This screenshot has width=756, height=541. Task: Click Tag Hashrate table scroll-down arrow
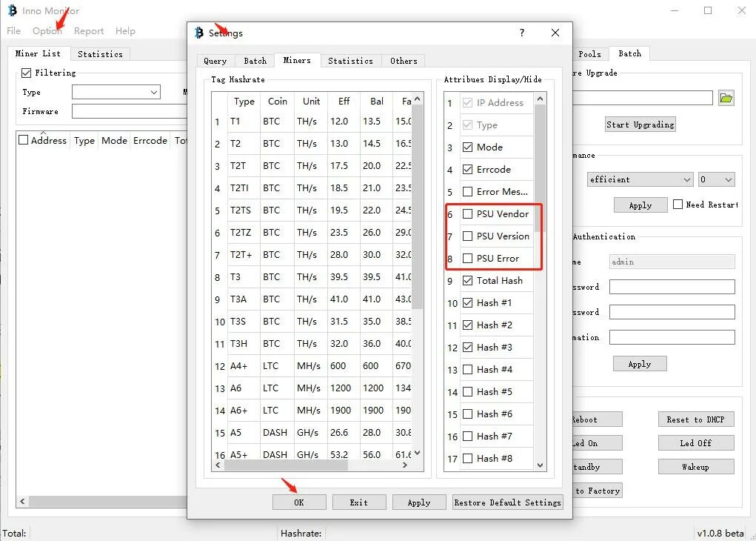click(x=417, y=453)
